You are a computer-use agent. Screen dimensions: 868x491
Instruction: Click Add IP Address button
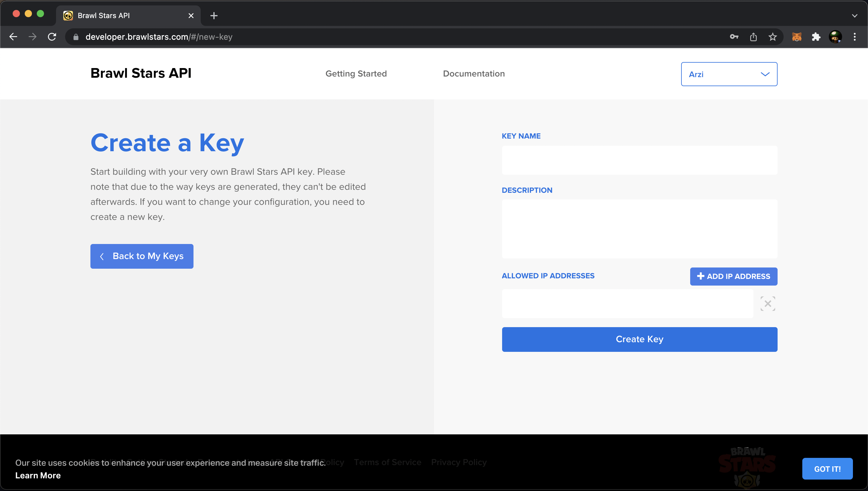tap(733, 276)
